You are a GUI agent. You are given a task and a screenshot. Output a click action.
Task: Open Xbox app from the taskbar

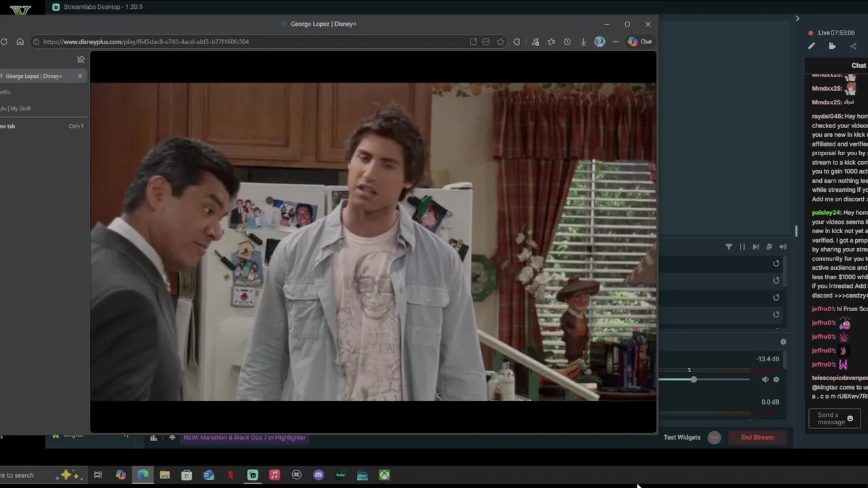(x=384, y=475)
